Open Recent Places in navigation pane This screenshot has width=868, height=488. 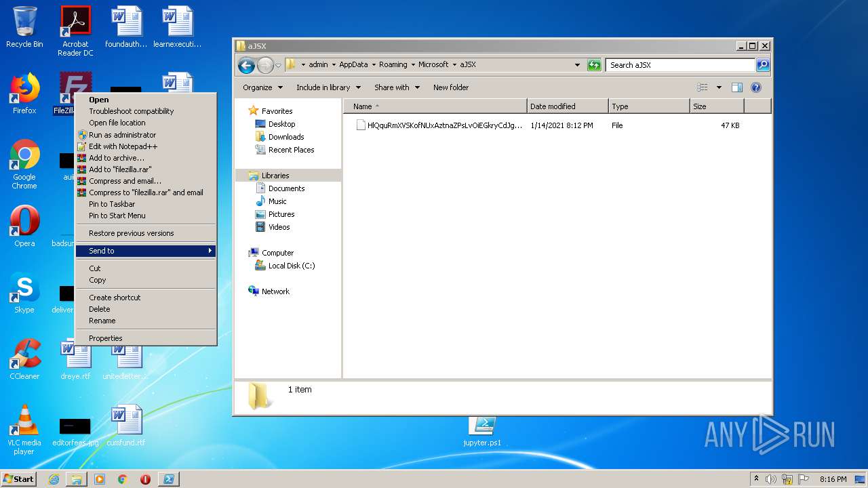click(291, 150)
